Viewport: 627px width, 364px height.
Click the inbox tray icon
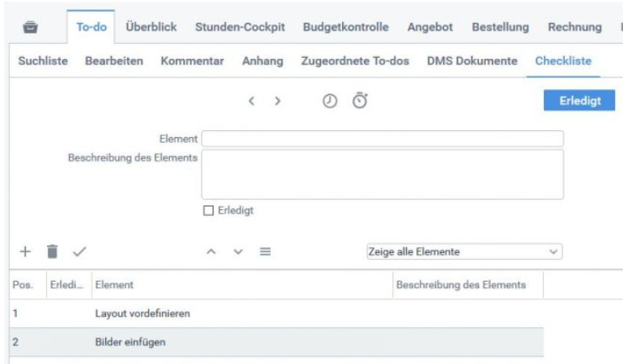30,27
